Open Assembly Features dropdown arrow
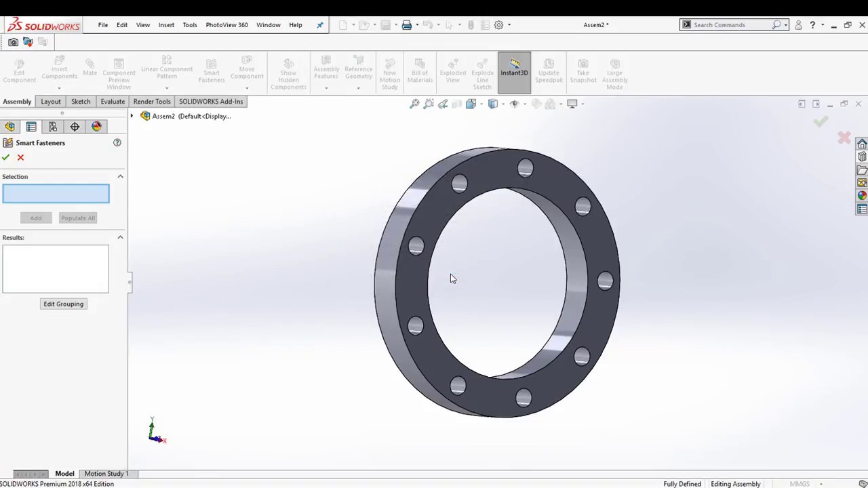This screenshot has width=868, height=488. 326,88
